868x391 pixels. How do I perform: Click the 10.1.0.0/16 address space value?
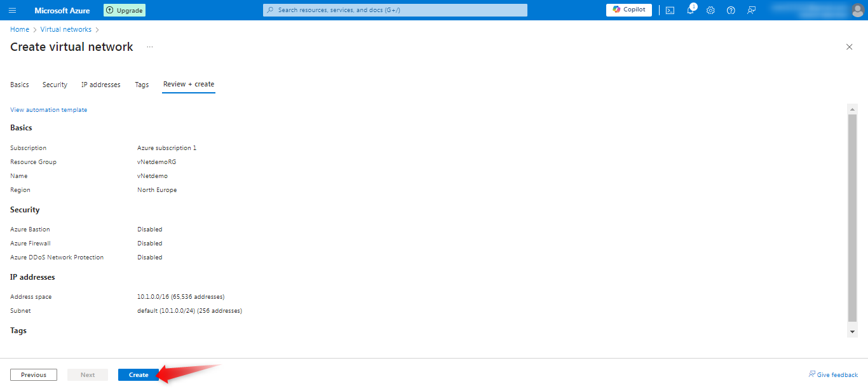pos(181,297)
